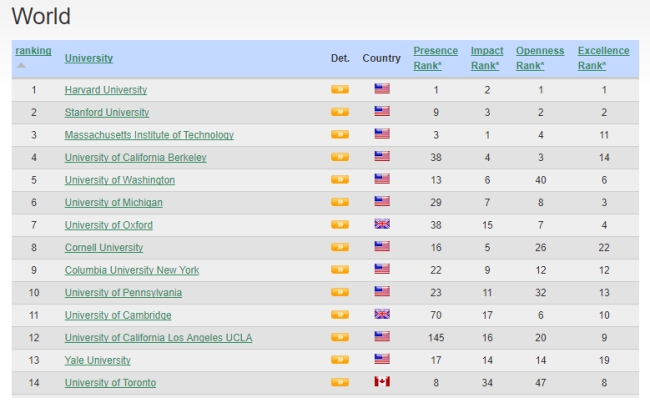Click openness rank 47 in Toronto row
Viewport: 650px width, 418px height.
[x=541, y=383]
